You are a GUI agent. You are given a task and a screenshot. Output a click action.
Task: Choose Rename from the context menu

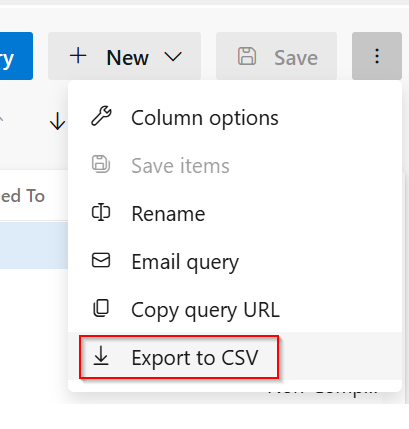point(235,213)
